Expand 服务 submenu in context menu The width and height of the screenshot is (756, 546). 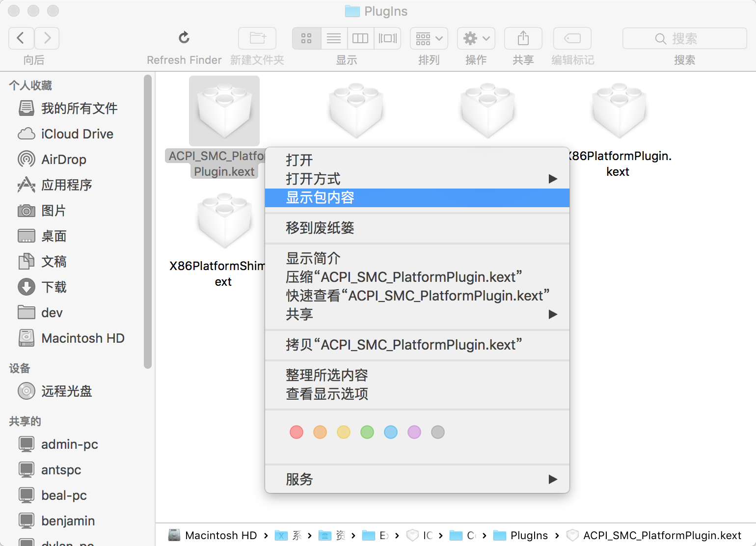[x=417, y=479]
